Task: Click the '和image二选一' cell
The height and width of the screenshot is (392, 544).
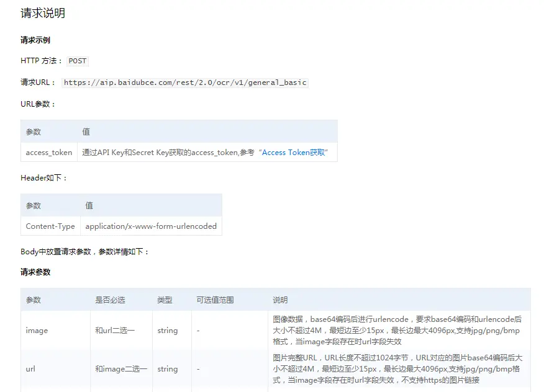Action: tap(121, 369)
